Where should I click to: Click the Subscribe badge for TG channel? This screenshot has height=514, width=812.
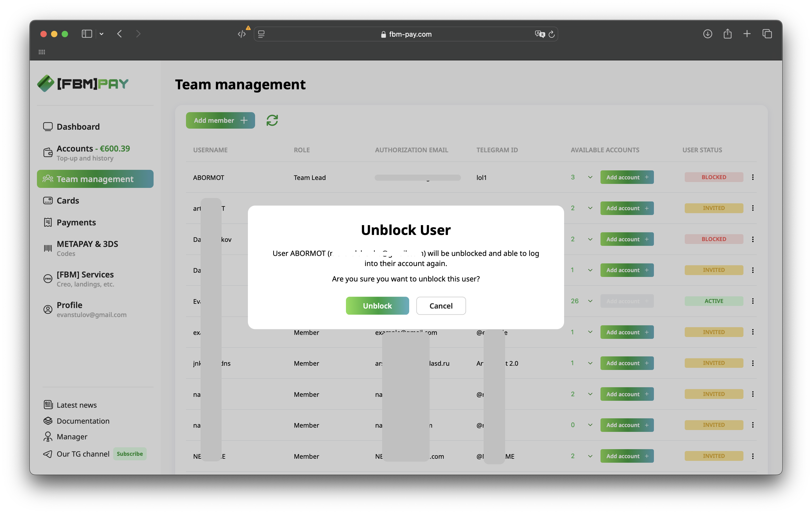pyautogui.click(x=129, y=454)
